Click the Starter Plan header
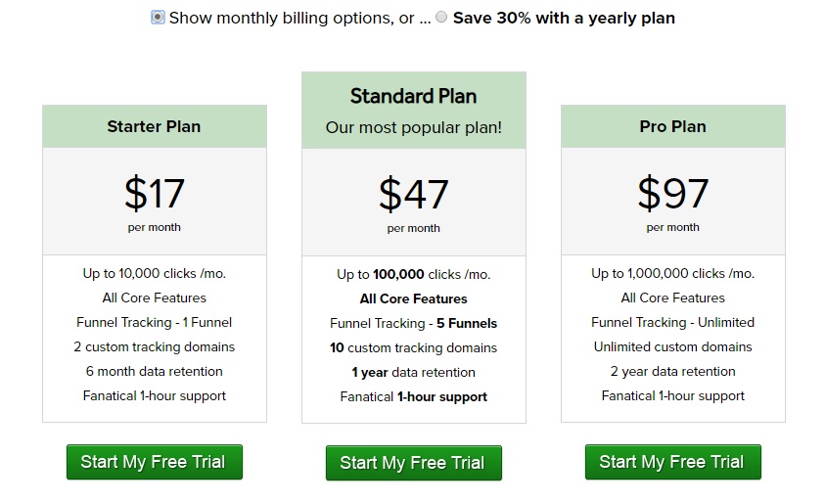Image resolution: width=825 pixels, height=504 pixels. 154,126
